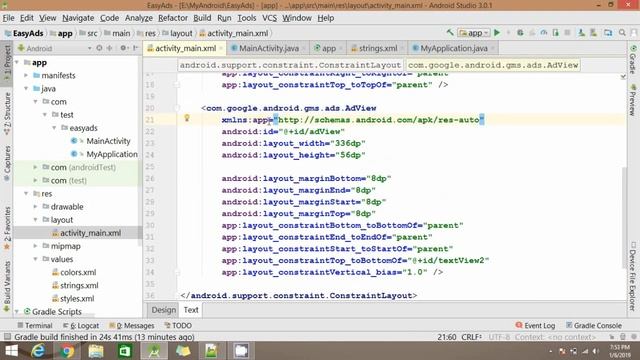Click the Search Everywhere magnifier icon
Image resolution: width=640 pixels, height=360 pixels.
(x=622, y=33)
